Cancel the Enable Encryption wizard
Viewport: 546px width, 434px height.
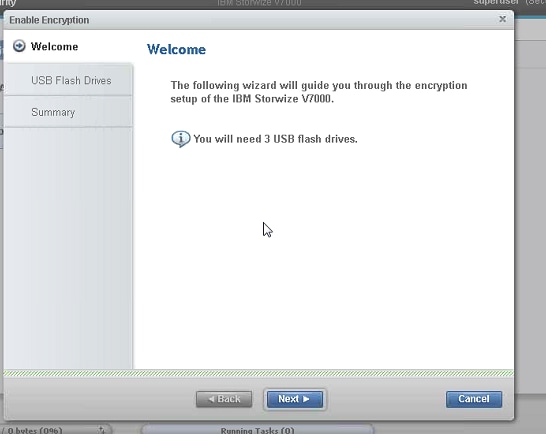point(474,399)
